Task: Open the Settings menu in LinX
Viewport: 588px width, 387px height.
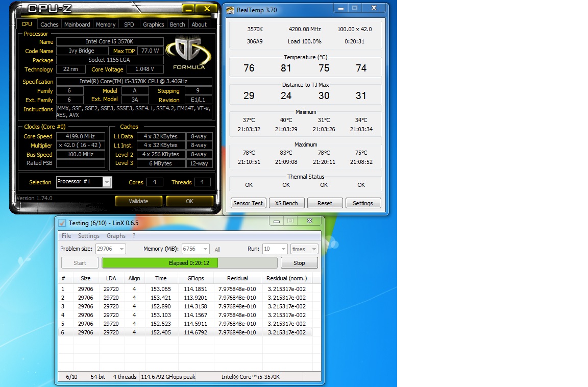Action: [x=89, y=236]
